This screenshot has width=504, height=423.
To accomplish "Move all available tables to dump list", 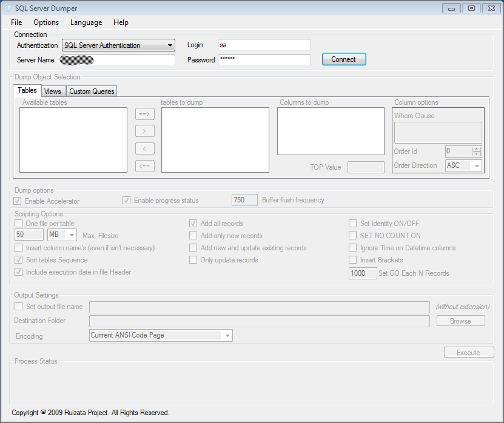I will (144, 114).
